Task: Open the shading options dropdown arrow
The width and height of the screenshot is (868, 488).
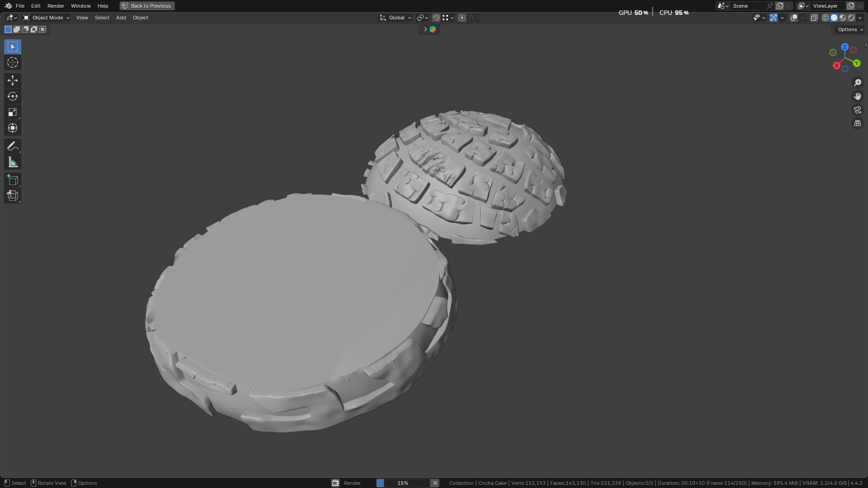Action: (860, 18)
